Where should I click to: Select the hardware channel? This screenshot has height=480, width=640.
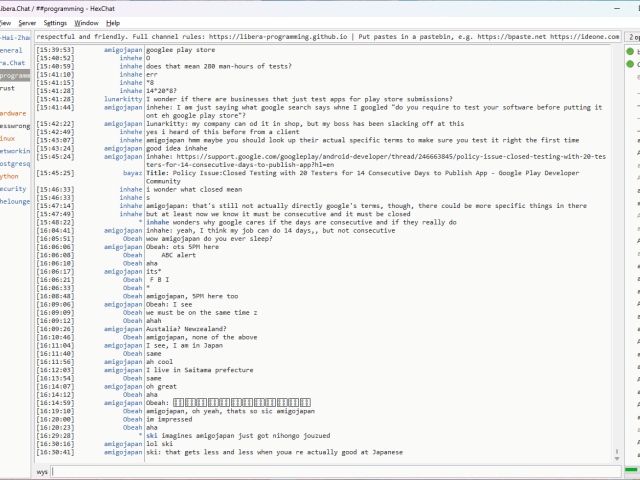(x=14, y=113)
